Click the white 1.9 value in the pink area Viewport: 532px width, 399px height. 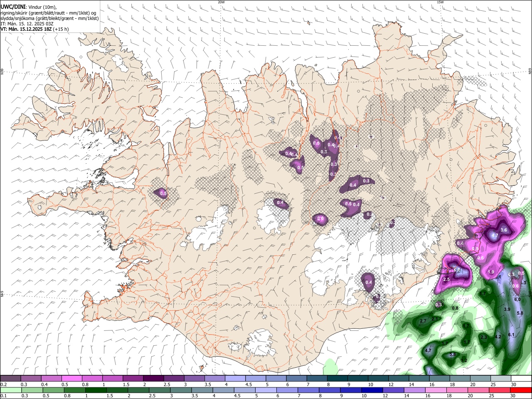[x=491, y=272]
